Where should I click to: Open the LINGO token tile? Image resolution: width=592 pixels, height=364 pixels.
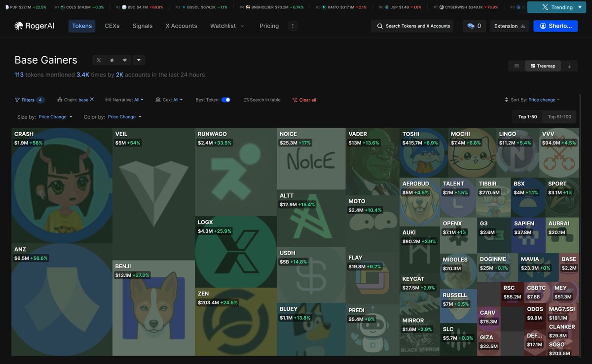[x=518, y=153]
